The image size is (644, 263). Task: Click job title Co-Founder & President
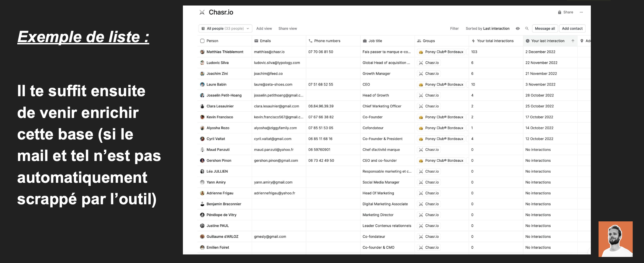click(382, 139)
